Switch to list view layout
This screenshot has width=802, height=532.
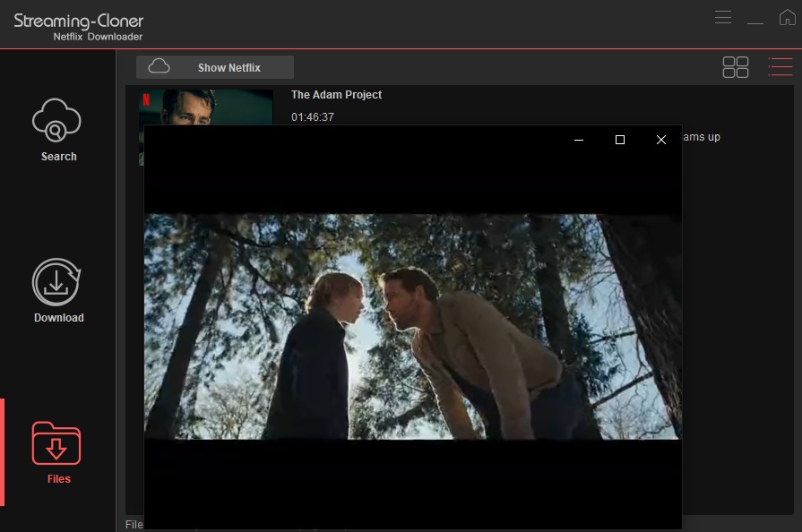[x=780, y=67]
